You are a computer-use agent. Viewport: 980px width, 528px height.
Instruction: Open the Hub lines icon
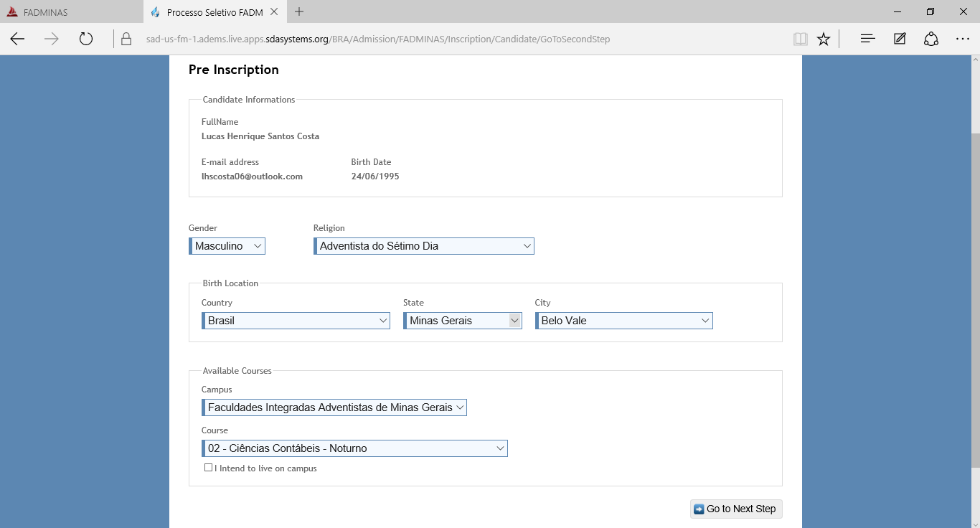[868, 39]
